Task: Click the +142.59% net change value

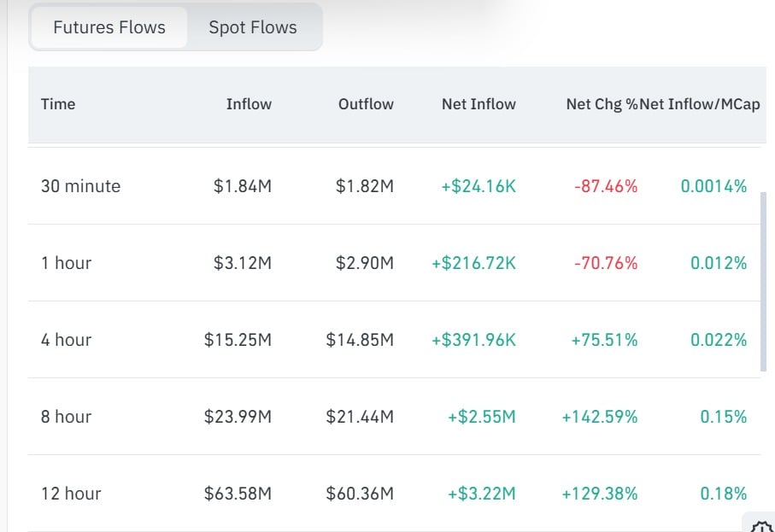Action: click(600, 417)
